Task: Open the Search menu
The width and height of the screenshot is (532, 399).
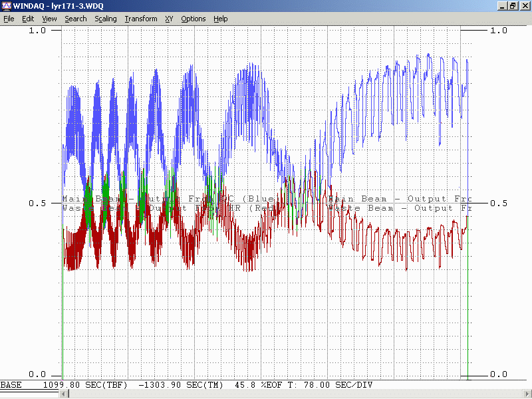Action: click(75, 19)
